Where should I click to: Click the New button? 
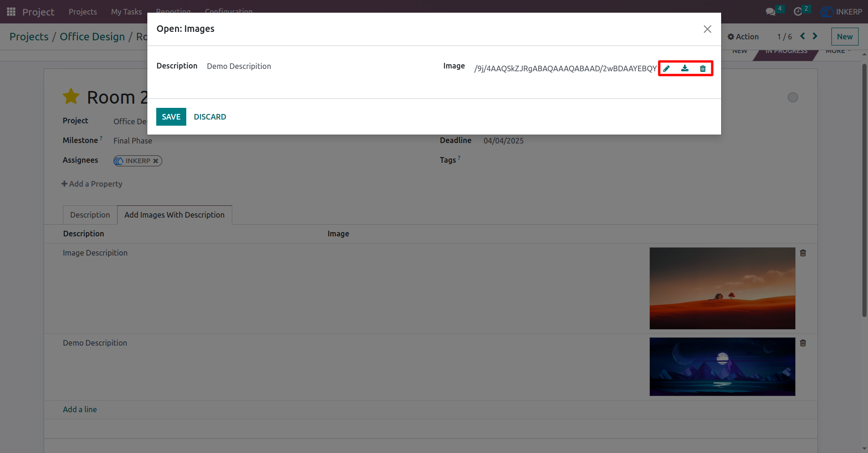pyautogui.click(x=845, y=37)
